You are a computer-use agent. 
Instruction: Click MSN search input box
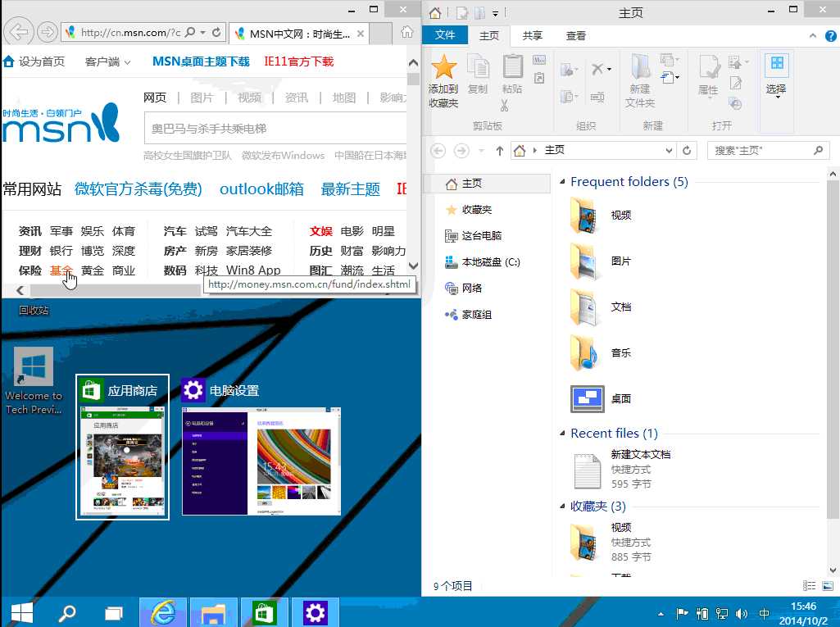click(x=276, y=128)
